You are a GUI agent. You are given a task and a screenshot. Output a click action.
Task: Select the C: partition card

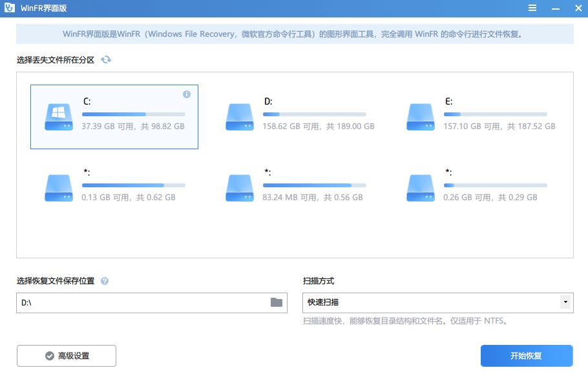114,117
